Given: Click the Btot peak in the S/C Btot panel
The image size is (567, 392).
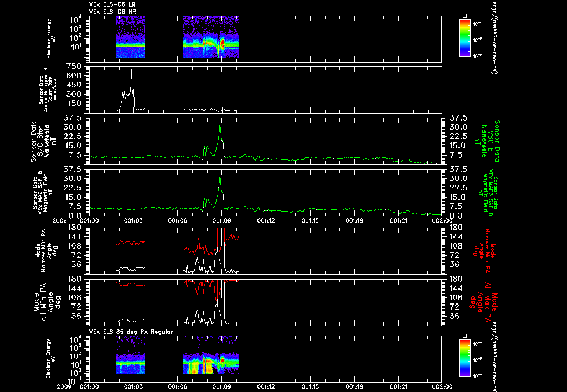Looking at the screenshot, I should pos(220,125).
